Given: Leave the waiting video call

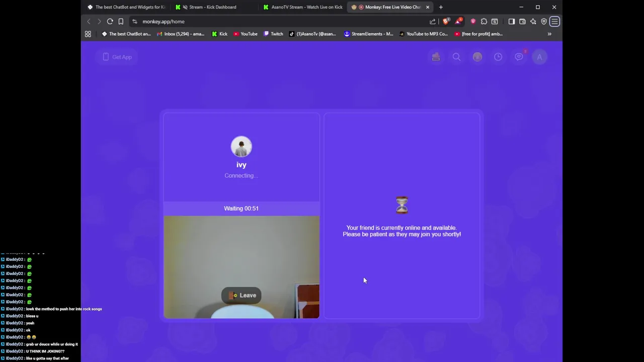Looking at the screenshot, I should pyautogui.click(x=242, y=295).
